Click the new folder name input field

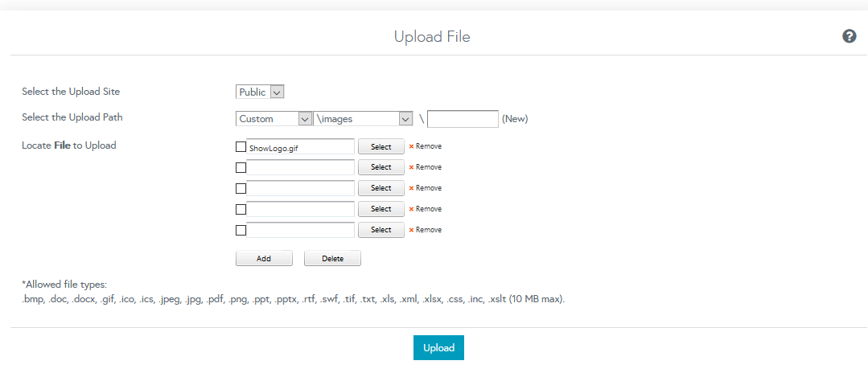(x=463, y=119)
